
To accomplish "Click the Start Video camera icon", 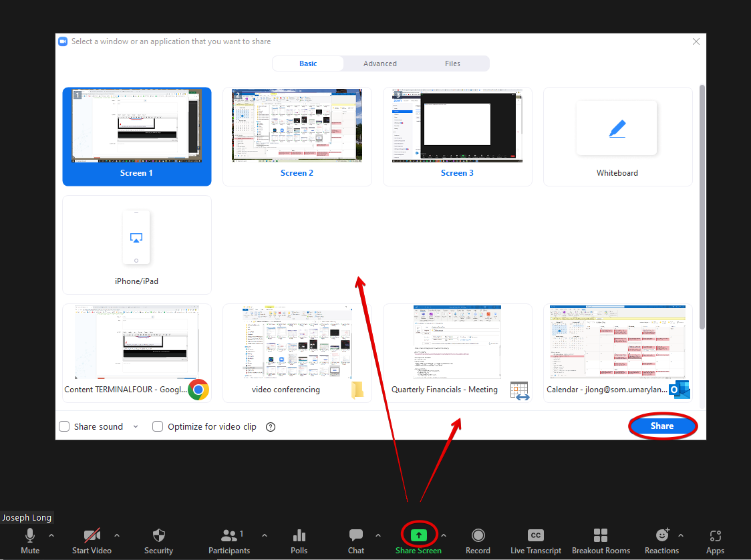I will [x=92, y=535].
